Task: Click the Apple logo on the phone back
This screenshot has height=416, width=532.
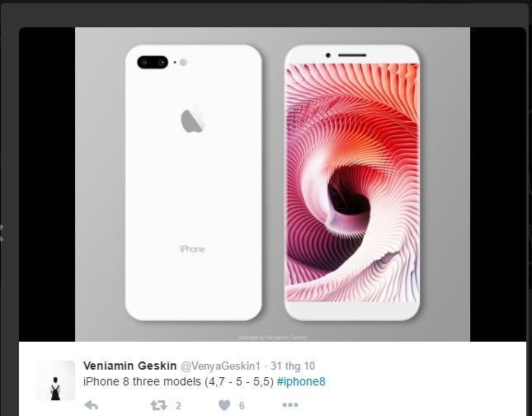Action: pyautogui.click(x=193, y=119)
